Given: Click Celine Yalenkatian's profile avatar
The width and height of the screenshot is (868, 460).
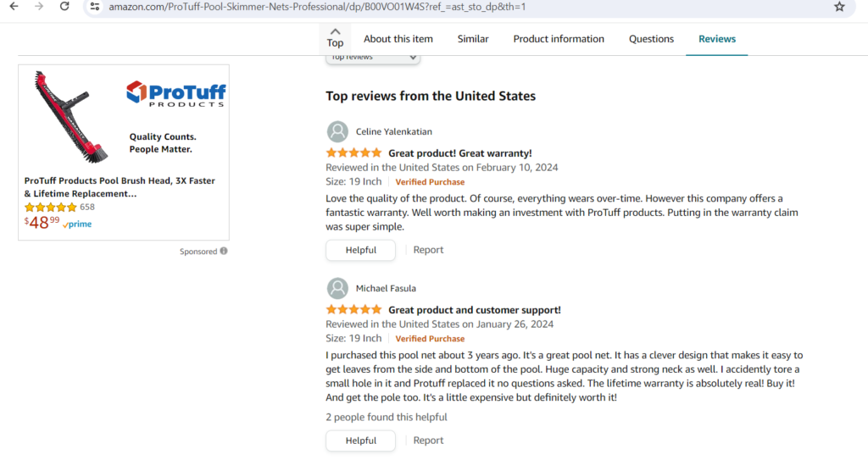Looking at the screenshot, I should [x=337, y=131].
